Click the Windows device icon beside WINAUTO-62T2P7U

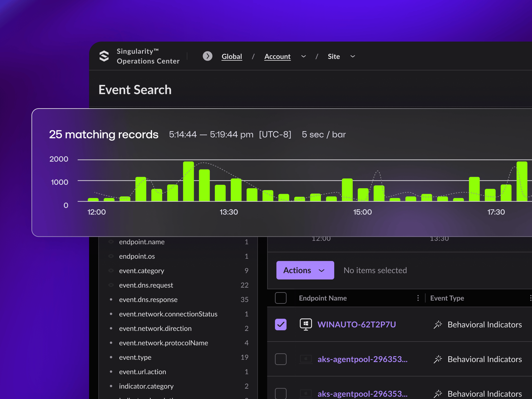[x=306, y=324]
